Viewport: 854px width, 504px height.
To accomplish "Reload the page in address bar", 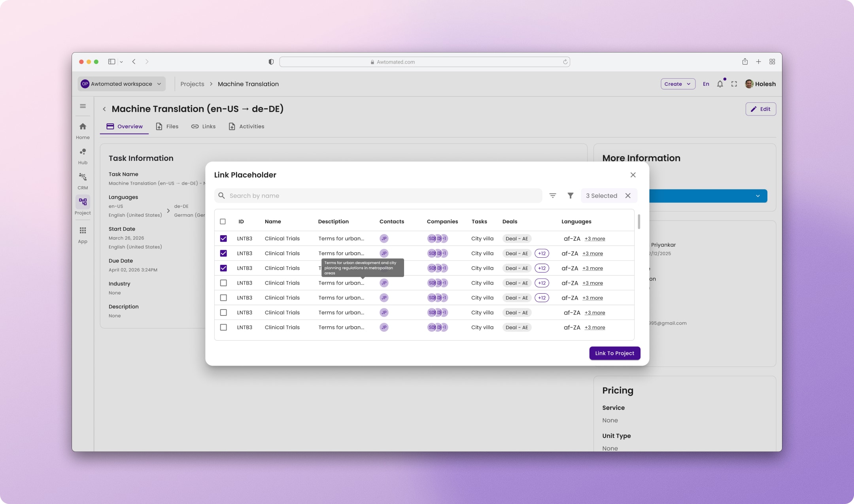I will [565, 62].
